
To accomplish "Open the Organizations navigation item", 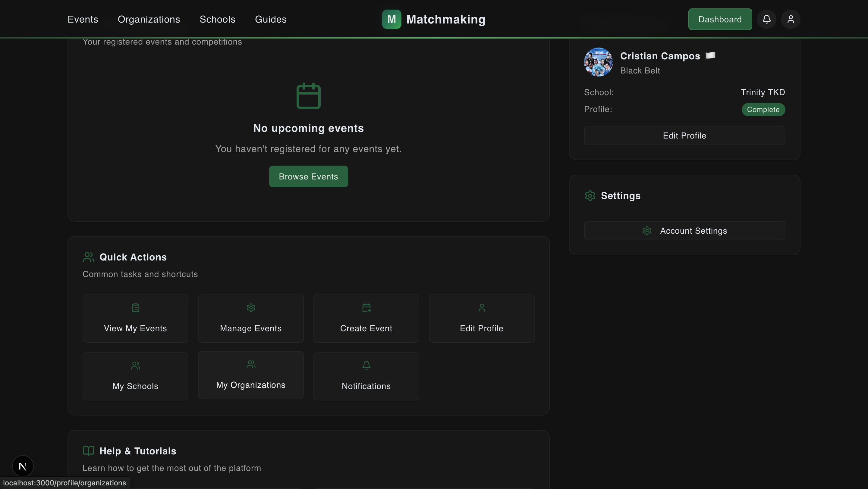I will click(149, 19).
